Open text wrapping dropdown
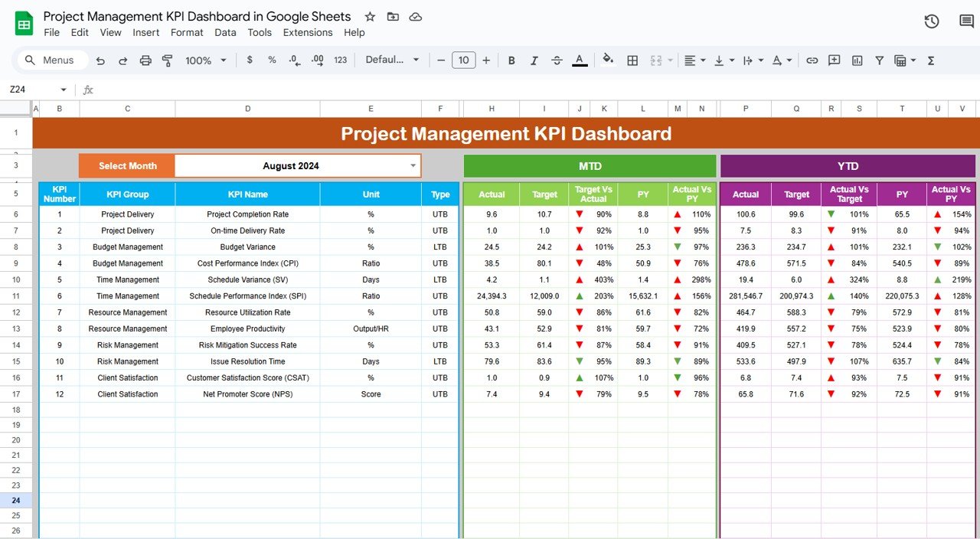The width and height of the screenshot is (980, 539). (x=752, y=60)
